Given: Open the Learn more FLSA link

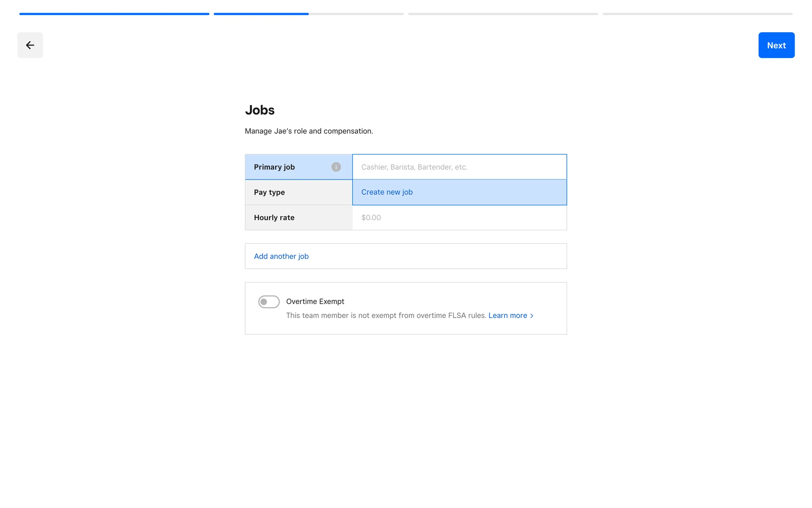Looking at the screenshot, I should coord(507,315).
